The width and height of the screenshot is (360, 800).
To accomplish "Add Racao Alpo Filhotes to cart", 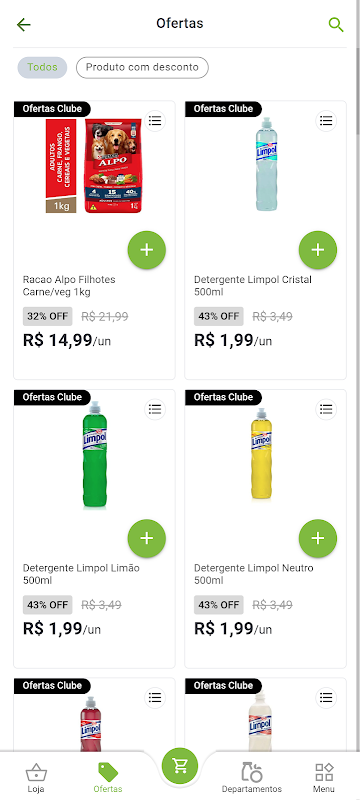I will pyautogui.click(x=146, y=250).
